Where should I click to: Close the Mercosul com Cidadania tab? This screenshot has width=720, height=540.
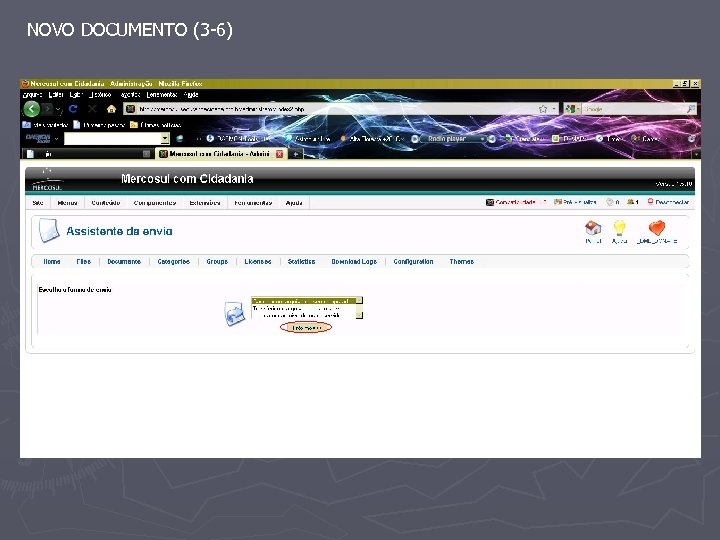[x=279, y=154]
